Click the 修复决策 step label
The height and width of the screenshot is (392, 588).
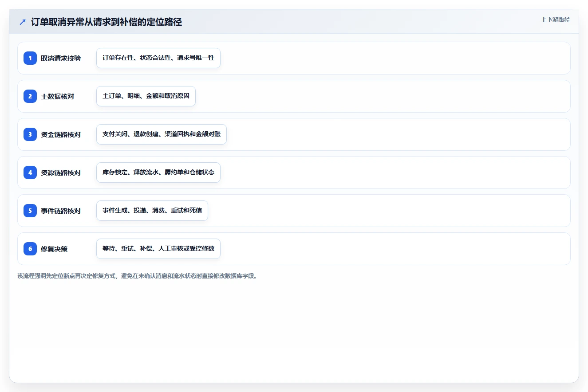[x=54, y=249]
